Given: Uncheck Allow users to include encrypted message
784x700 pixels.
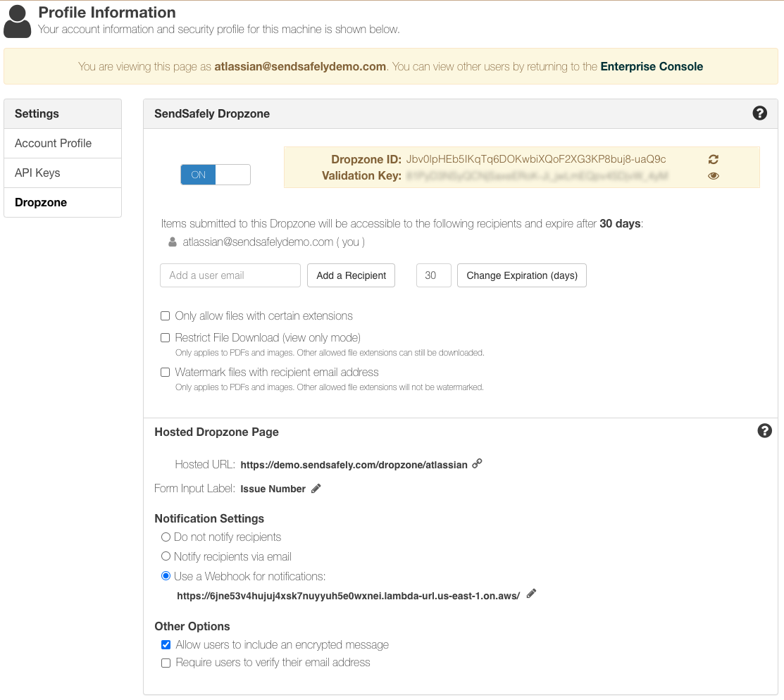Looking at the screenshot, I should click(x=166, y=645).
